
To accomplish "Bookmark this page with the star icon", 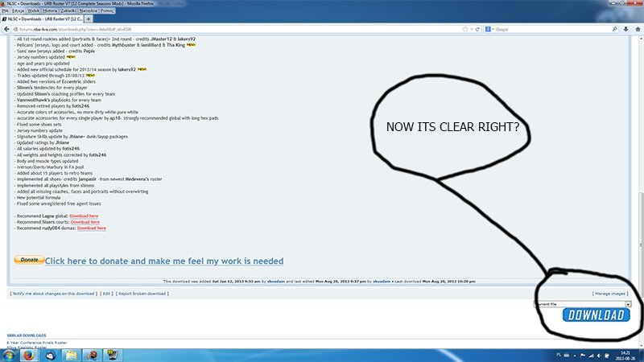I will click(465, 29).
